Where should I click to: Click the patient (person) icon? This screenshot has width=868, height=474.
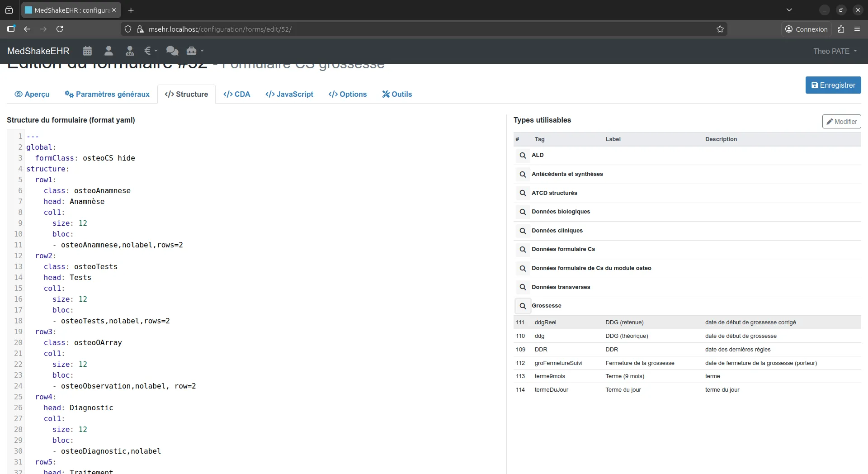click(x=109, y=51)
